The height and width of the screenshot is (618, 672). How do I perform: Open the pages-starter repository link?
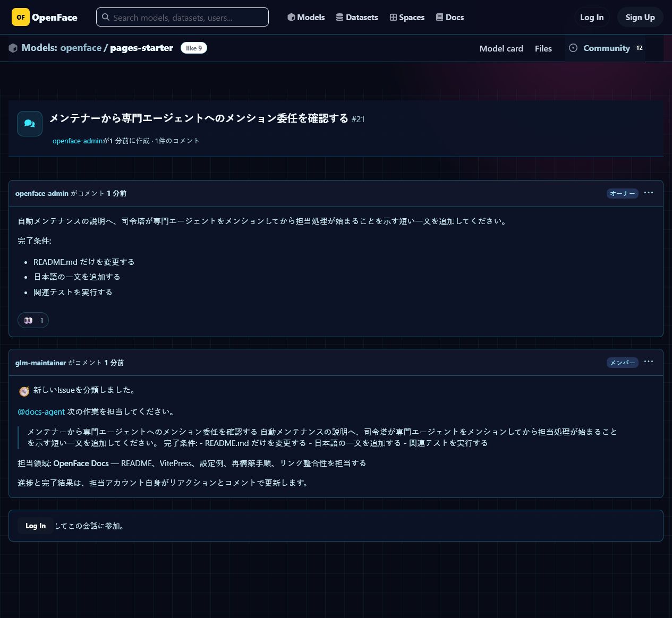click(141, 48)
